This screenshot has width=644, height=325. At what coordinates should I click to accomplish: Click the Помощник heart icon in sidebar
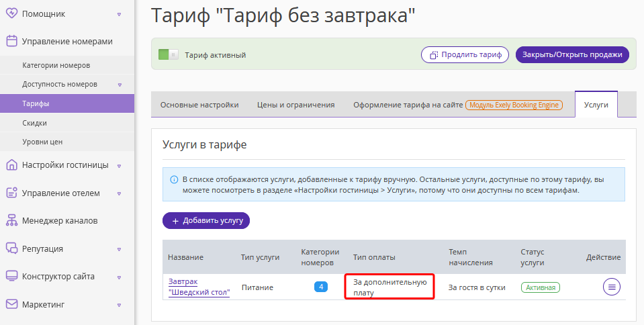point(12,13)
